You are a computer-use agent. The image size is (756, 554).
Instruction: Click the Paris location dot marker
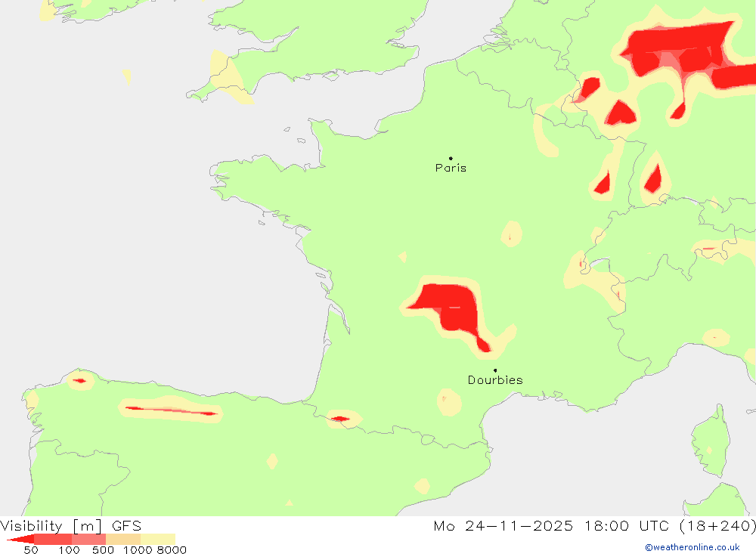[451, 158]
